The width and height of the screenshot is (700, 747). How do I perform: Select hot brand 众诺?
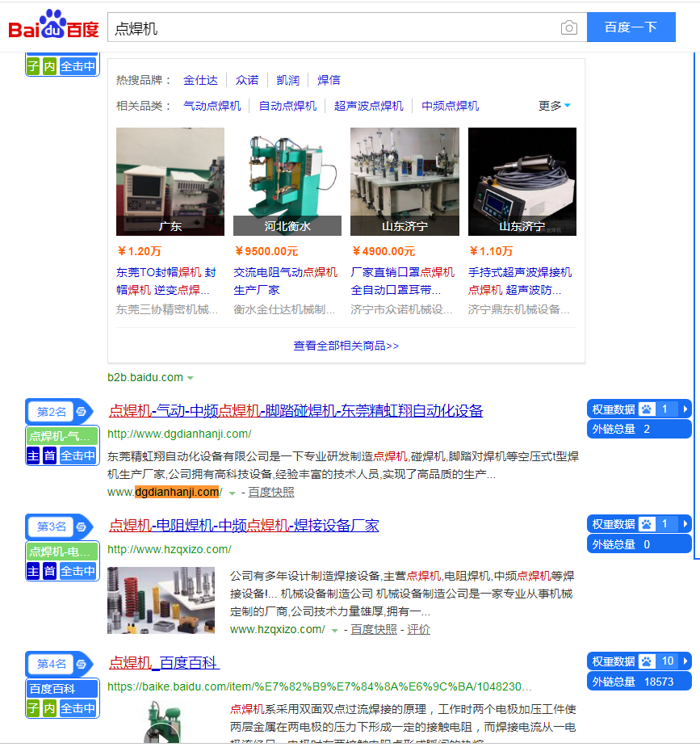click(x=247, y=80)
